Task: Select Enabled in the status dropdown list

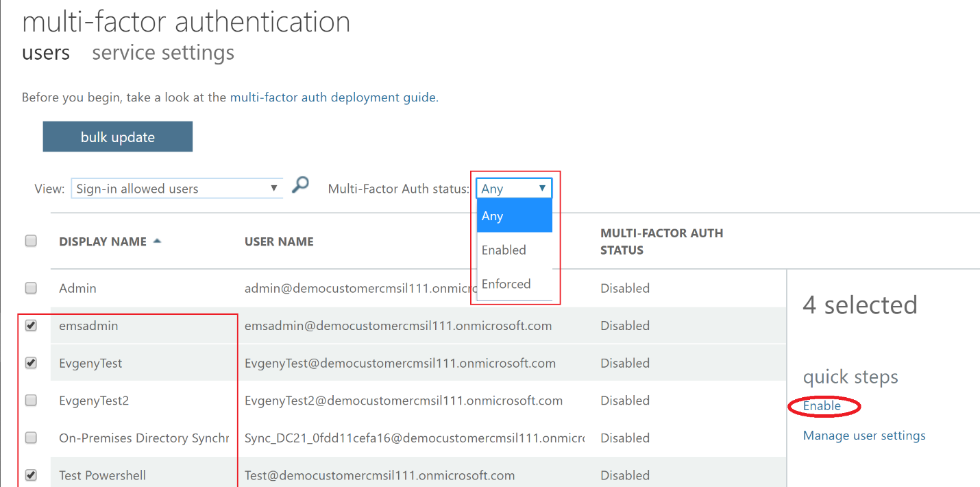Action: [x=504, y=250]
